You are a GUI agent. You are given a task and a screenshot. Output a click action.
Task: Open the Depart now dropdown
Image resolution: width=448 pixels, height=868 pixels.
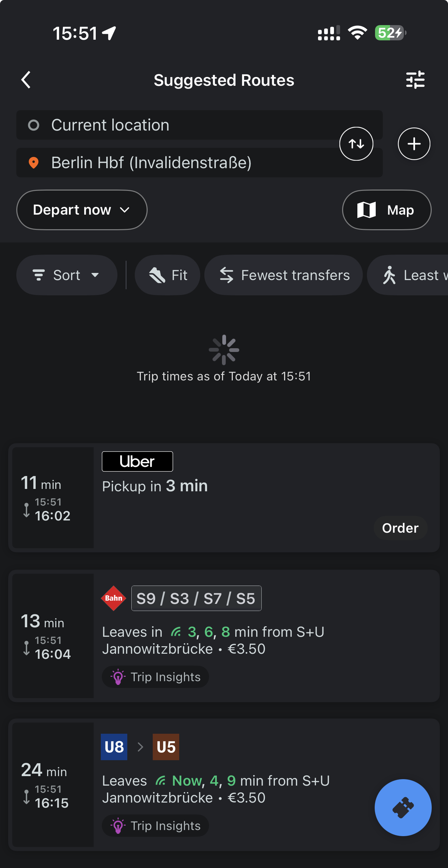point(82,210)
